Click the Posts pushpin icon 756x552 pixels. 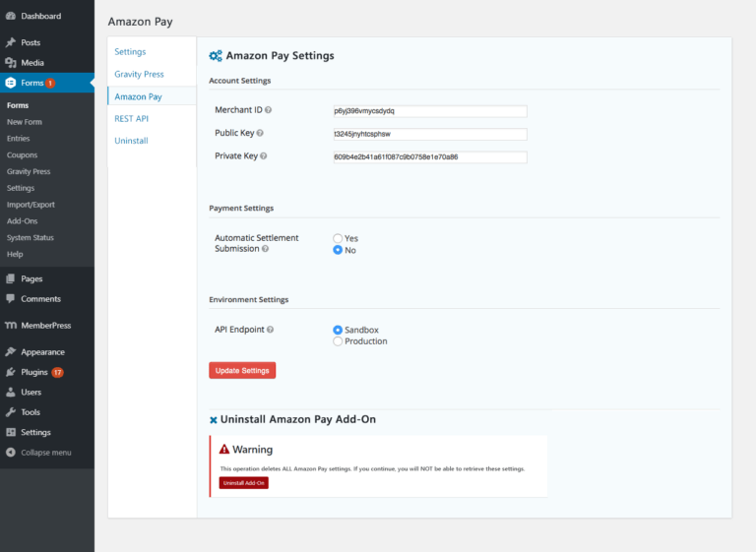(x=11, y=42)
